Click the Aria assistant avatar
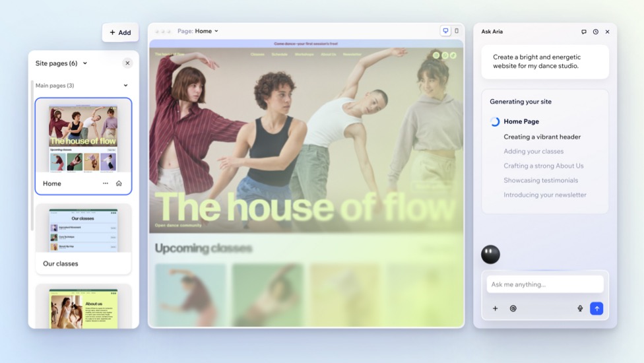The height and width of the screenshot is (363, 644). coord(490,254)
